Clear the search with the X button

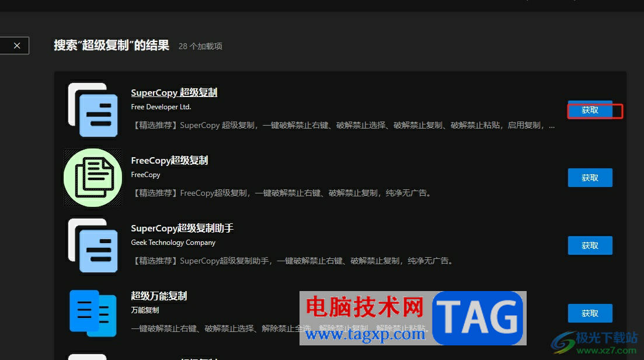pos(16,46)
